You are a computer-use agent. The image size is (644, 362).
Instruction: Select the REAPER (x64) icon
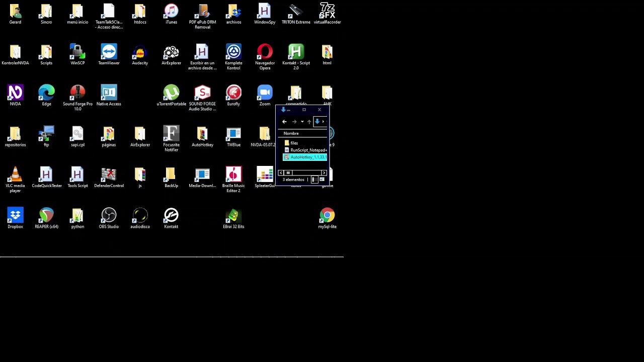pyautogui.click(x=46, y=218)
